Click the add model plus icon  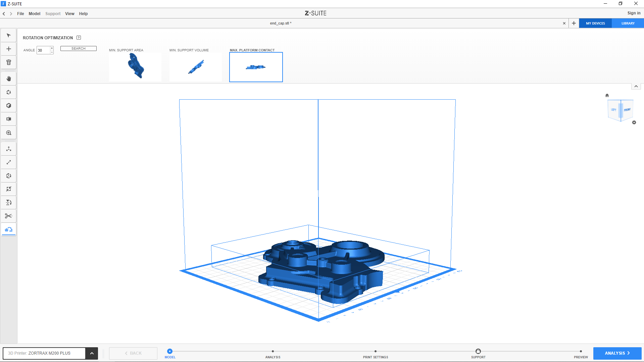(9, 49)
